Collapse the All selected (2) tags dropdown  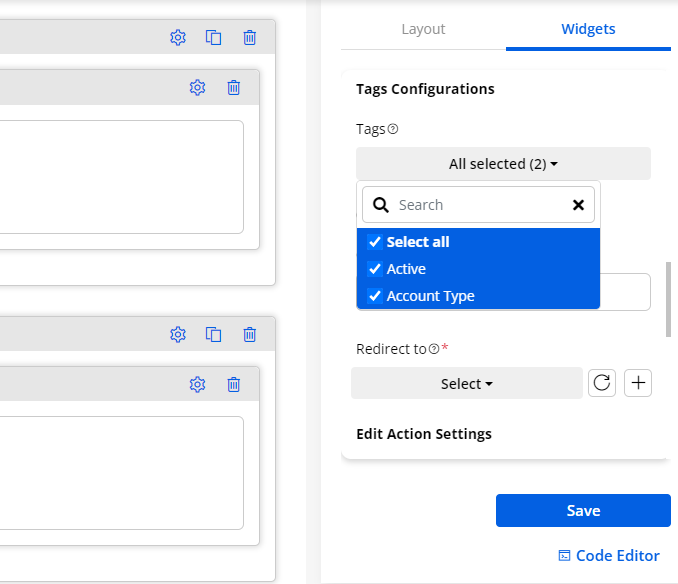(x=503, y=164)
